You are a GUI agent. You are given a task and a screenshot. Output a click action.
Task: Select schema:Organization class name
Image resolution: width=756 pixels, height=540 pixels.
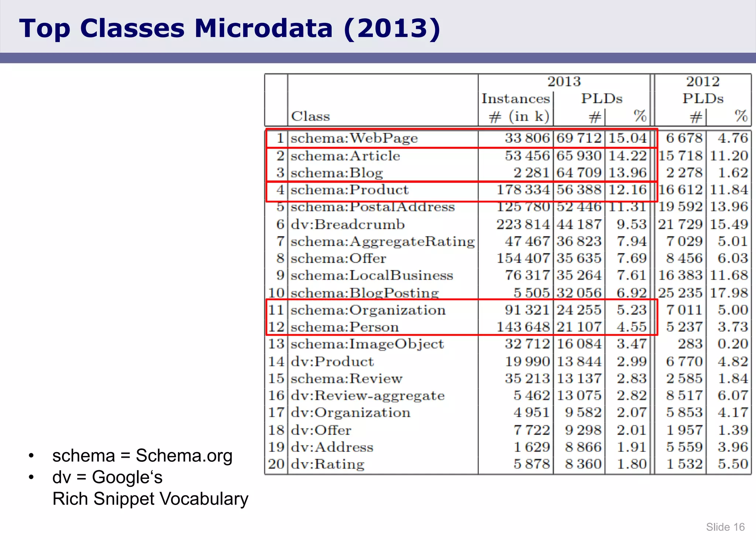click(368, 310)
